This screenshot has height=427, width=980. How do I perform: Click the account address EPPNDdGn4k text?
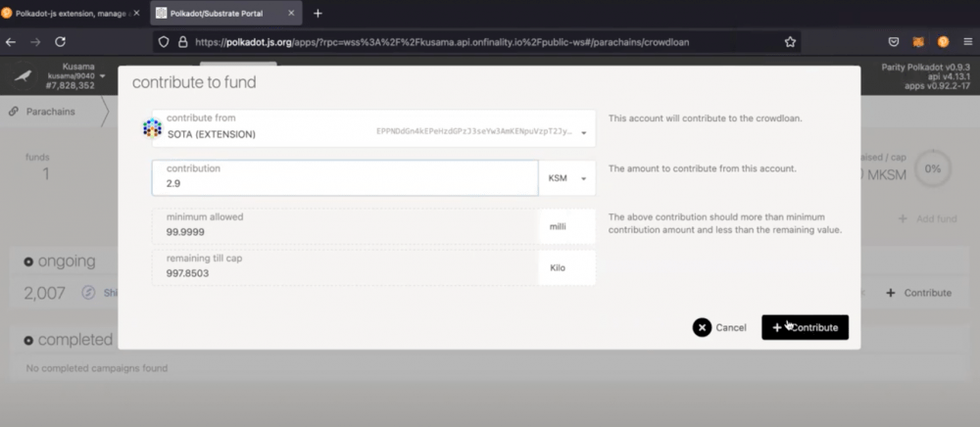pyautogui.click(x=474, y=131)
